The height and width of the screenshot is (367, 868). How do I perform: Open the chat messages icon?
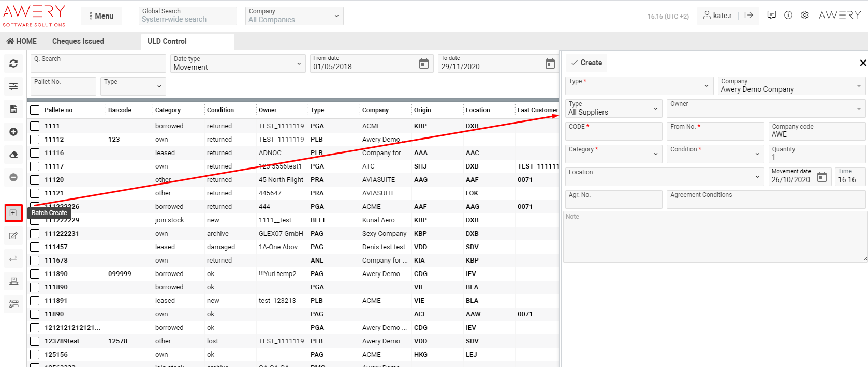coord(771,16)
